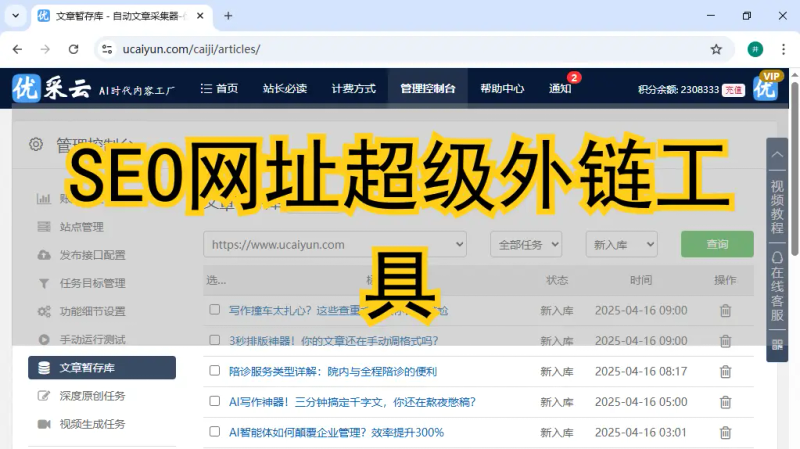Check the 写作撞车太扎心 row checkbox

[214, 310]
